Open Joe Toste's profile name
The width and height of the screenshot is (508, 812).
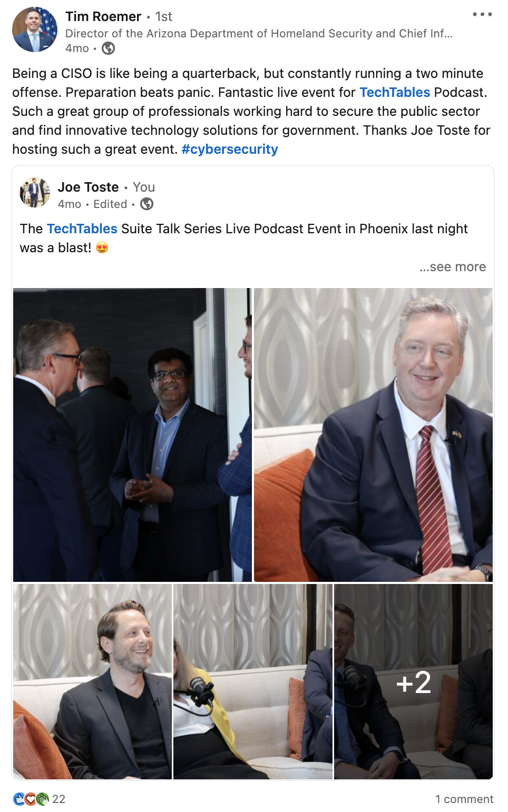(x=89, y=187)
